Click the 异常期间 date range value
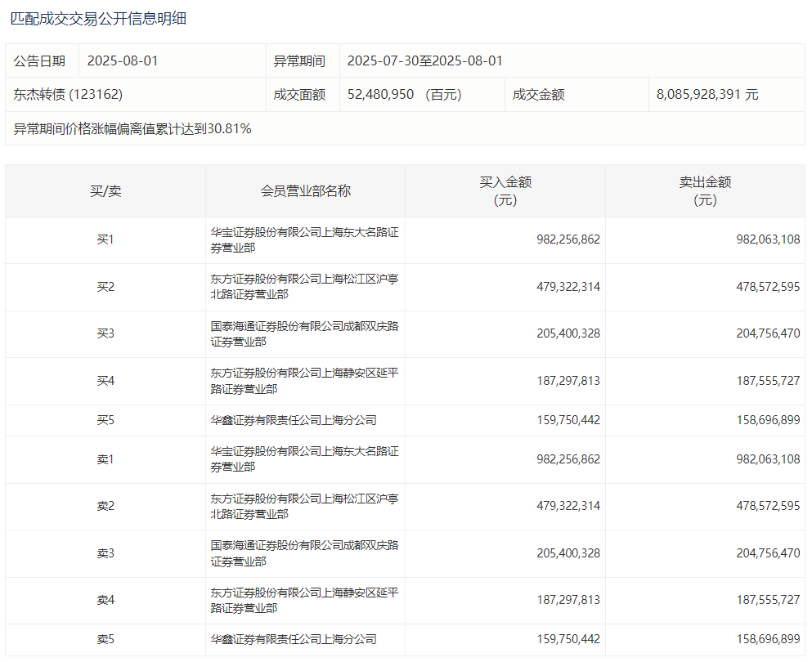Screen dimensions: 812x662 424,60
